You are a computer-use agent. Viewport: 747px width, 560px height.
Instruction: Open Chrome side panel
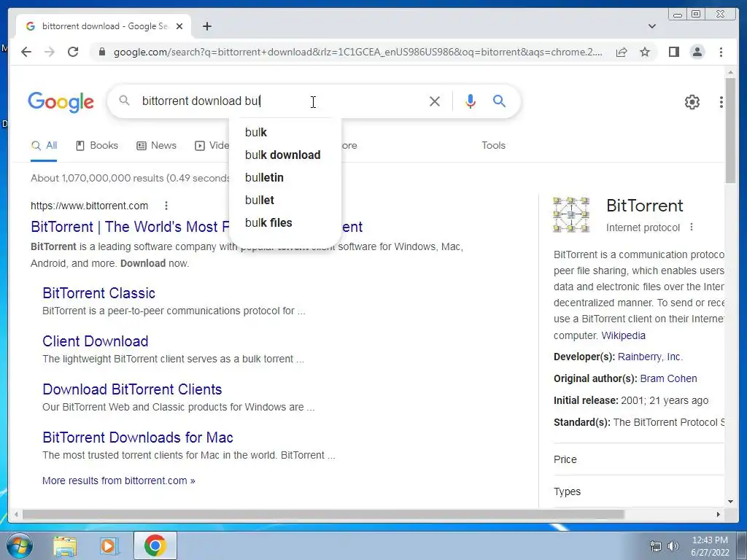[673, 52]
